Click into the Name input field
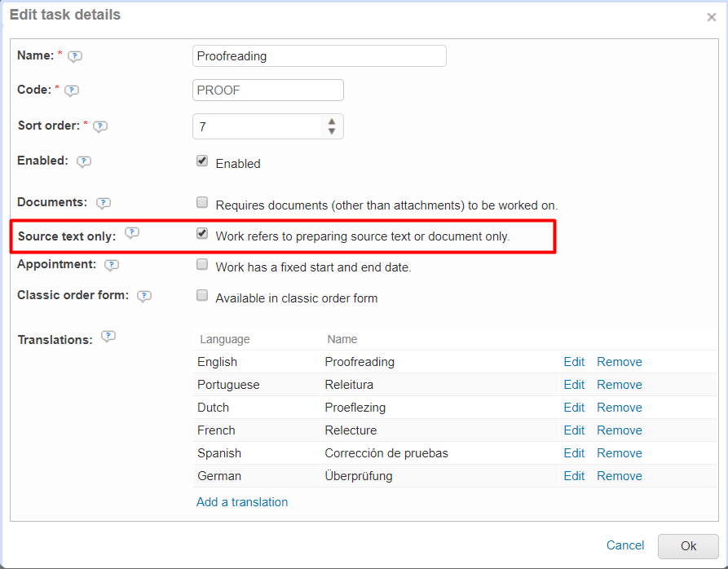The height and width of the screenshot is (569, 728). point(320,56)
